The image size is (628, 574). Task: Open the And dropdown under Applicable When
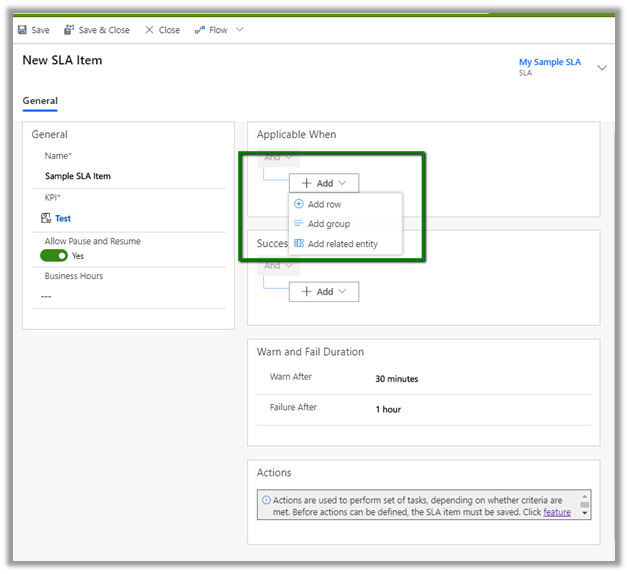click(278, 157)
